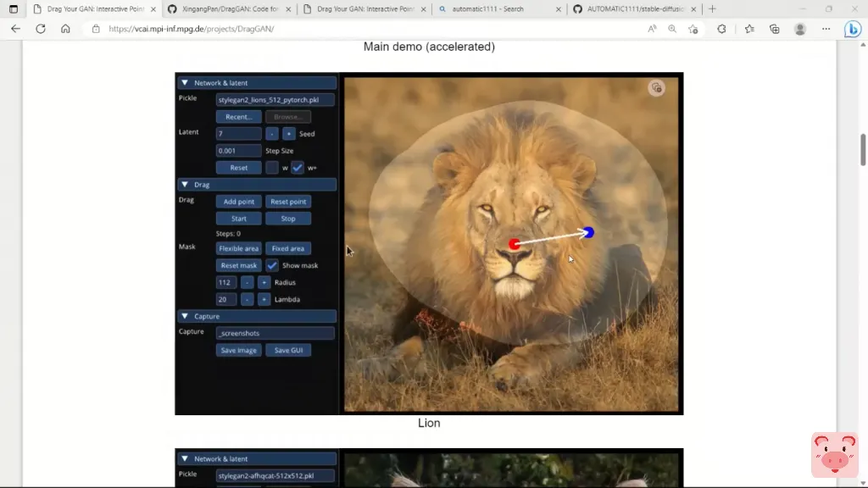Click the blue target point on lion
This screenshot has height=488, width=868.
588,232
